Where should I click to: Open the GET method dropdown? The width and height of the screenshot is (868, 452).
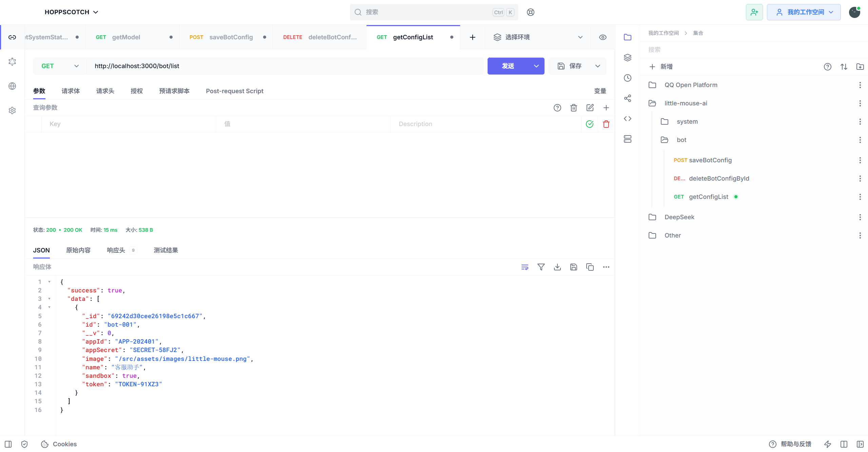pos(60,66)
